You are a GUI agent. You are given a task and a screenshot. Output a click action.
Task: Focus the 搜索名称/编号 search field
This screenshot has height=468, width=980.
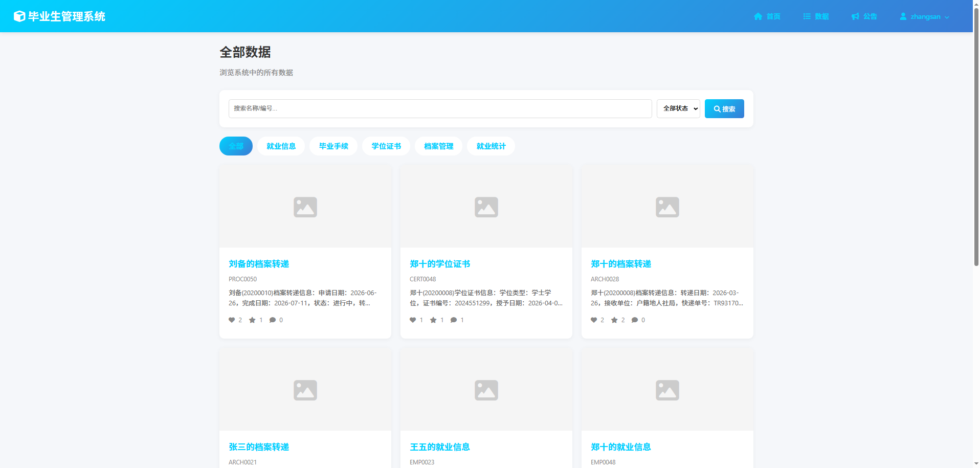440,108
